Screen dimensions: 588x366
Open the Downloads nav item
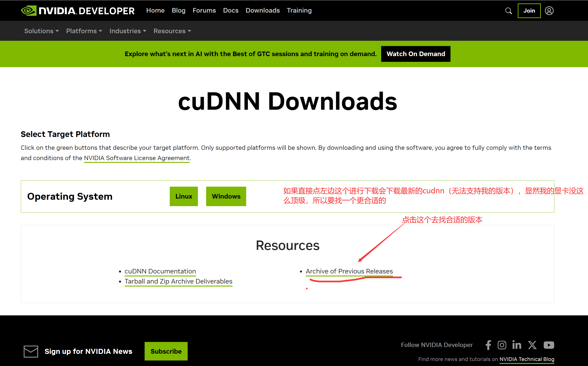(263, 10)
